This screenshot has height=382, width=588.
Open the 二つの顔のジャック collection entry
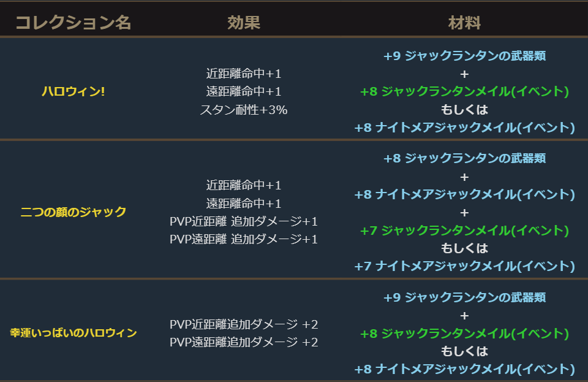73,212
